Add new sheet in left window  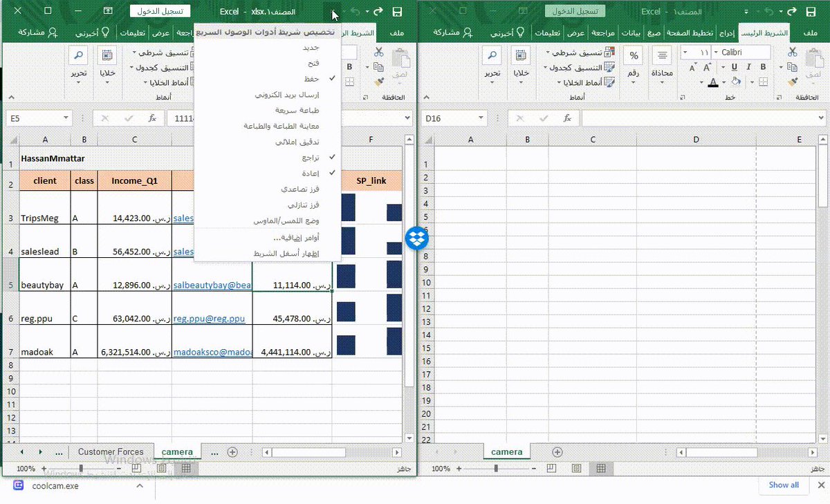[x=232, y=451]
